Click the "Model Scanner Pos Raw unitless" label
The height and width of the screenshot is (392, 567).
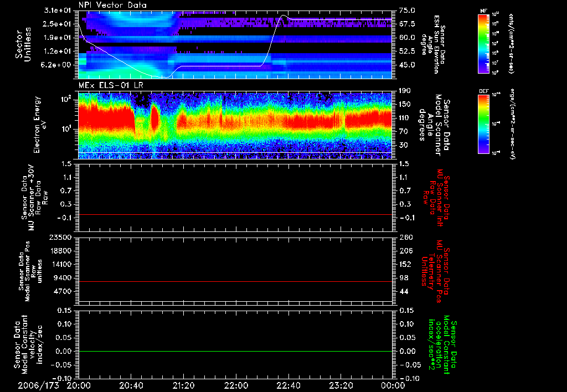30,271
